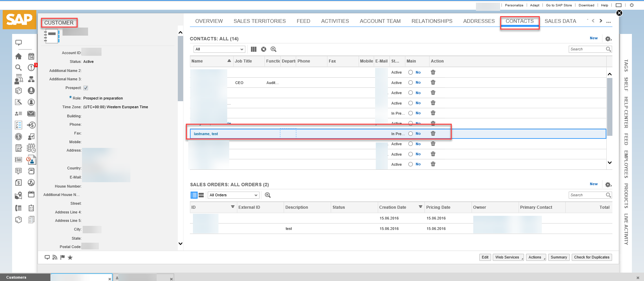
Task: Click trash icon in CEO contact row
Action: 433,82
